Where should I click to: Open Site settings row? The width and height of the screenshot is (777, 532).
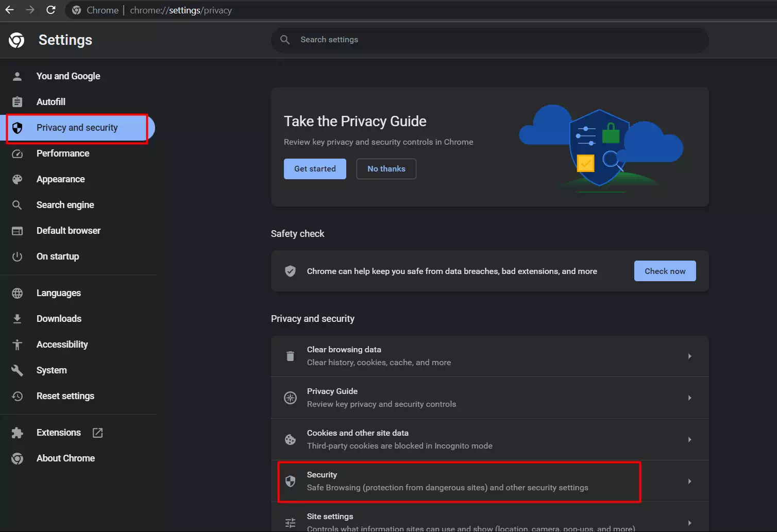[490, 517]
